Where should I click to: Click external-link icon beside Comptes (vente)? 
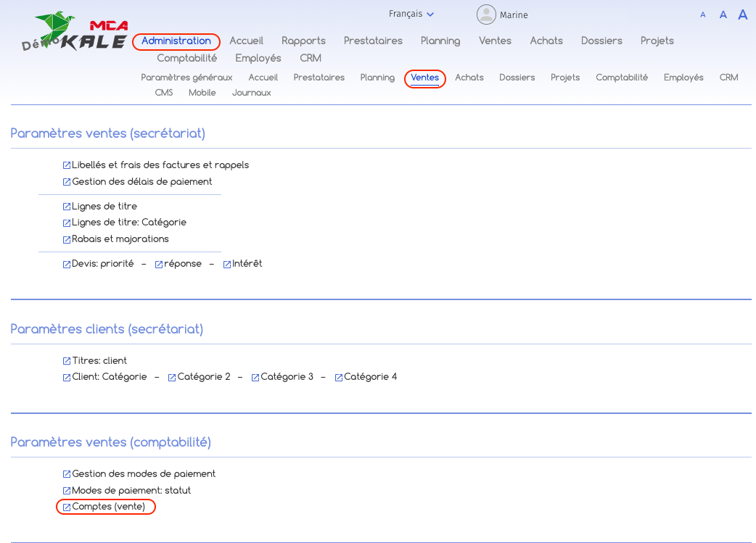pyautogui.click(x=67, y=507)
